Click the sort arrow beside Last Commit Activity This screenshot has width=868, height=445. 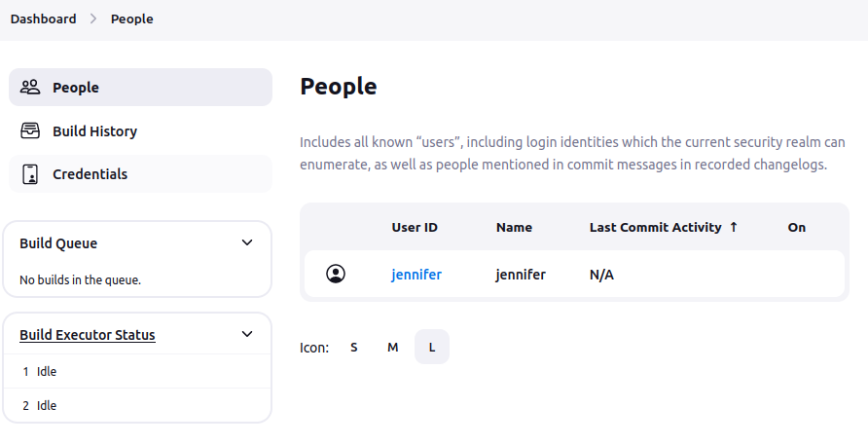pyautogui.click(x=734, y=227)
